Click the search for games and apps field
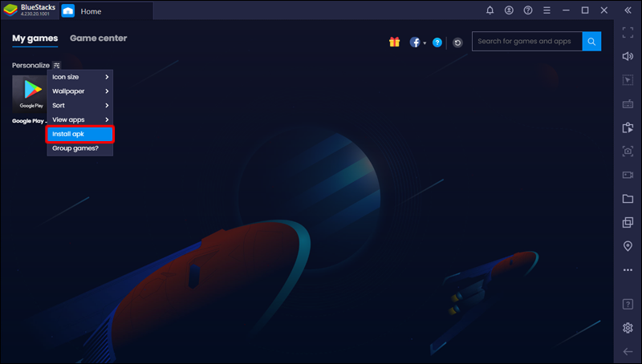The height and width of the screenshot is (364, 642). pyautogui.click(x=527, y=42)
